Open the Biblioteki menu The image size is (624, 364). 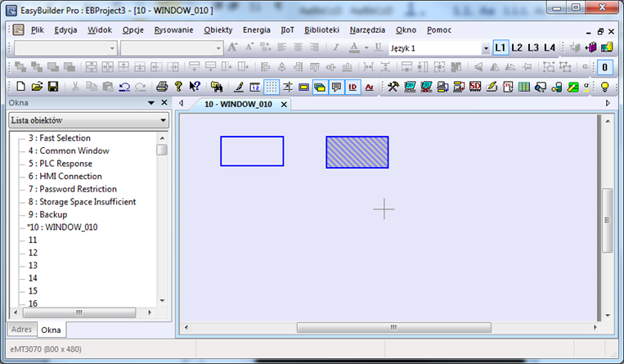click(x=321, y=30)
